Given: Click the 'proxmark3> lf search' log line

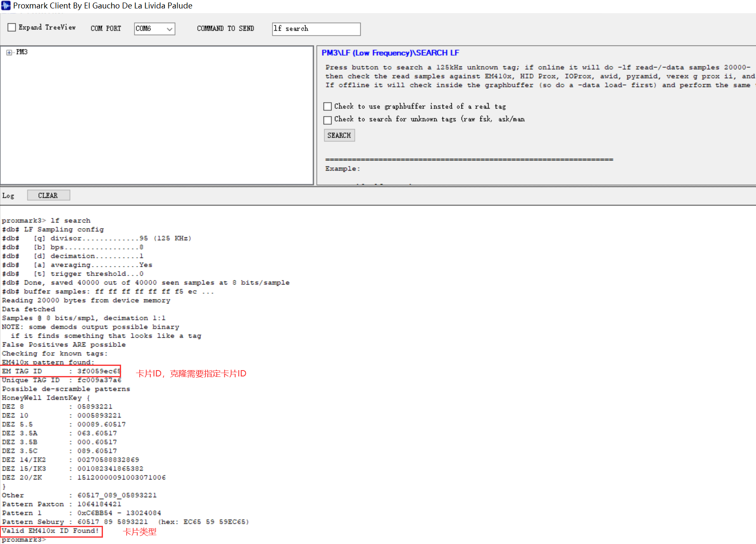Looking at the screenshot, I should coord(46,221).
